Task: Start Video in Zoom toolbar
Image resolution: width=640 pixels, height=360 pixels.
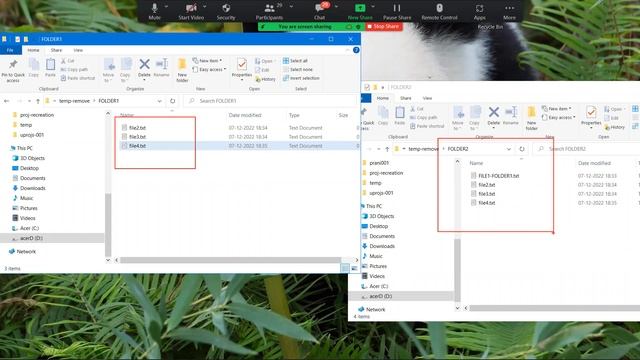Action: 191,11
